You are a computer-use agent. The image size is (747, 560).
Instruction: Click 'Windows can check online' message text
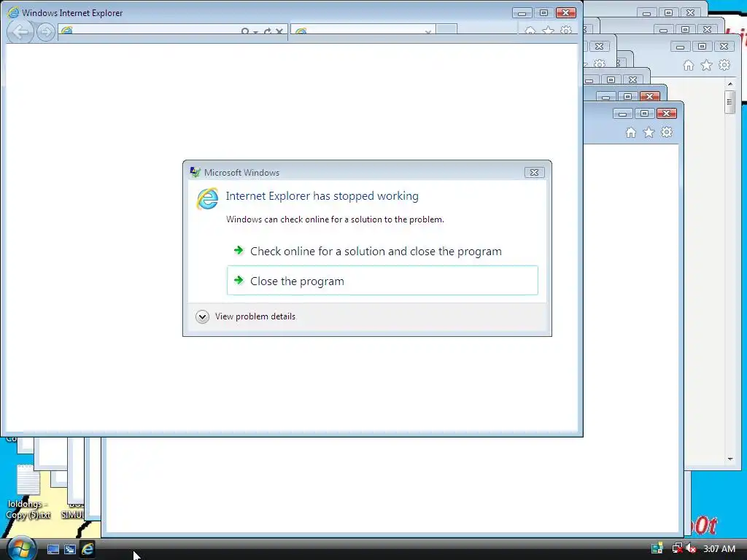(x=335, y=219)
